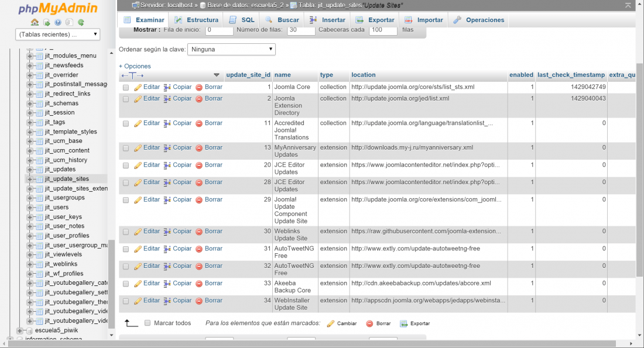
Task: Click Borrar link for row id 28
Action: coord(214,182)
